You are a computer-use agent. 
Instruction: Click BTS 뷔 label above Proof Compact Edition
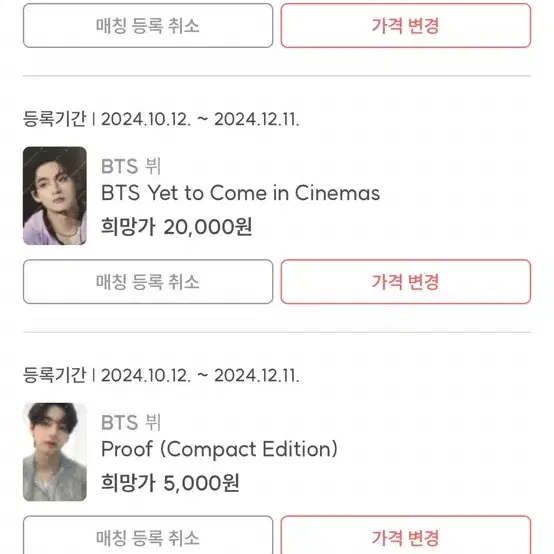[x=131, y=422]
